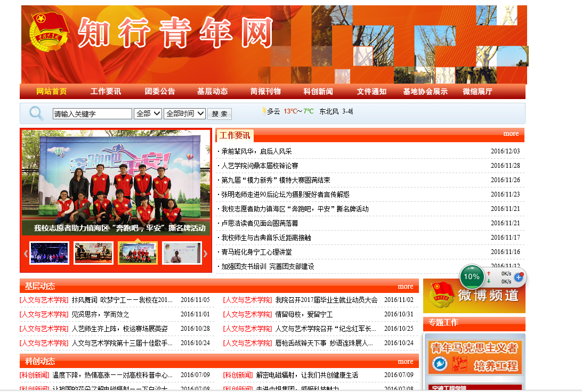This screenshot has width=582, height=392.
Task: Open the article 承前辈风华，启后人风采
Action: pyautogui.click(x=256, y=151)
